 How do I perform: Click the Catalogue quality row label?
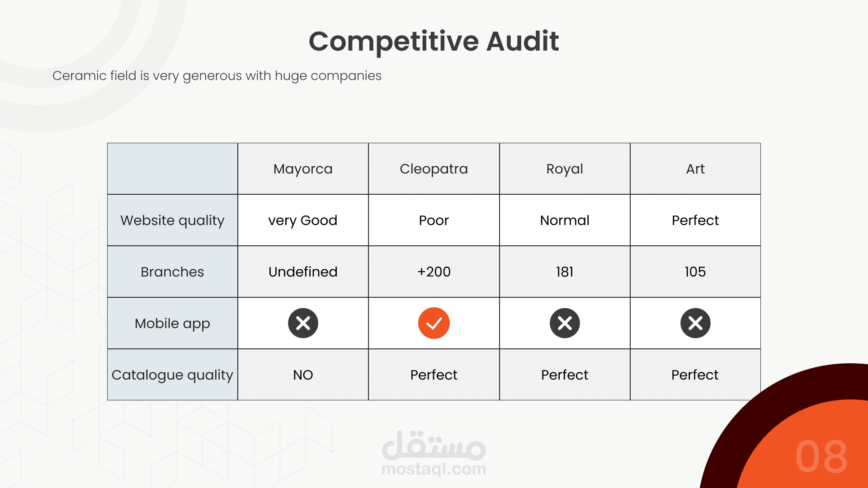pos(172,375)
